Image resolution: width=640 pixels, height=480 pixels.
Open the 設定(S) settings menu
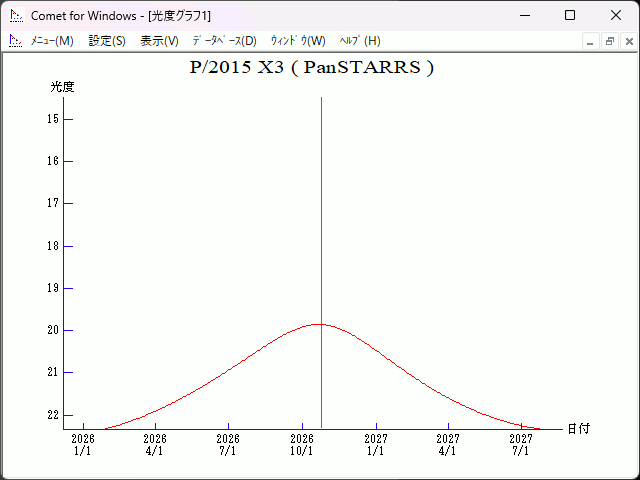tap(107, 41)
